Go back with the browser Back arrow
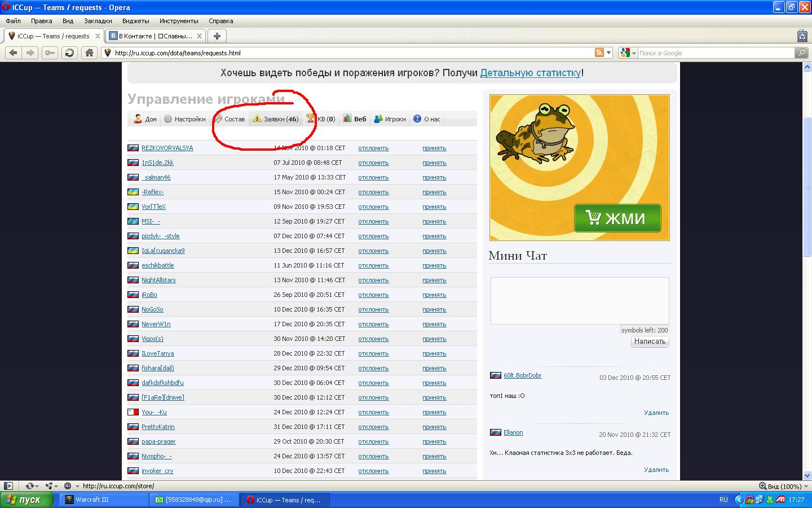The width and height of the screenshot is (812, 508). [14, 52]
